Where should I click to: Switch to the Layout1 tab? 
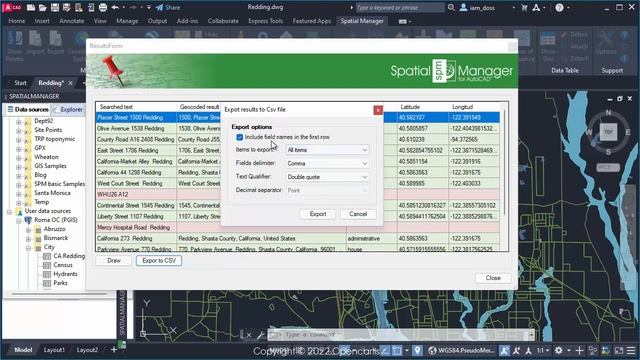click(54, 350)
